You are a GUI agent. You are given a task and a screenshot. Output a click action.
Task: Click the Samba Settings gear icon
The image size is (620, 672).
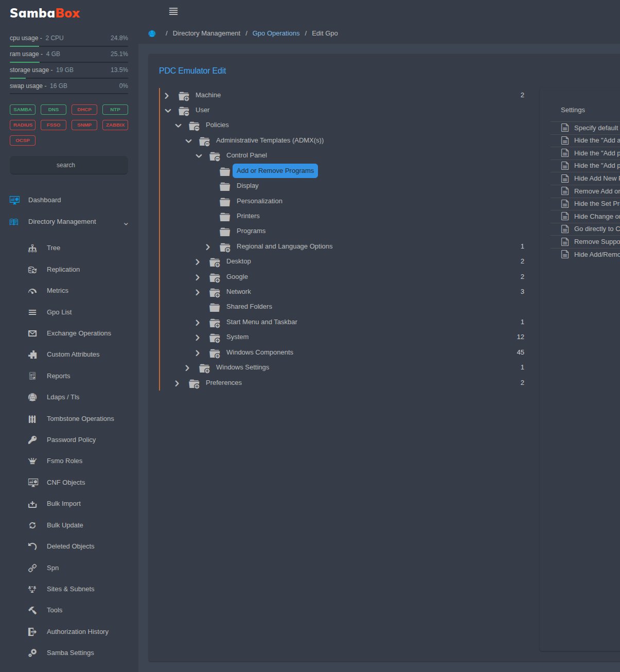pos(32,653)
